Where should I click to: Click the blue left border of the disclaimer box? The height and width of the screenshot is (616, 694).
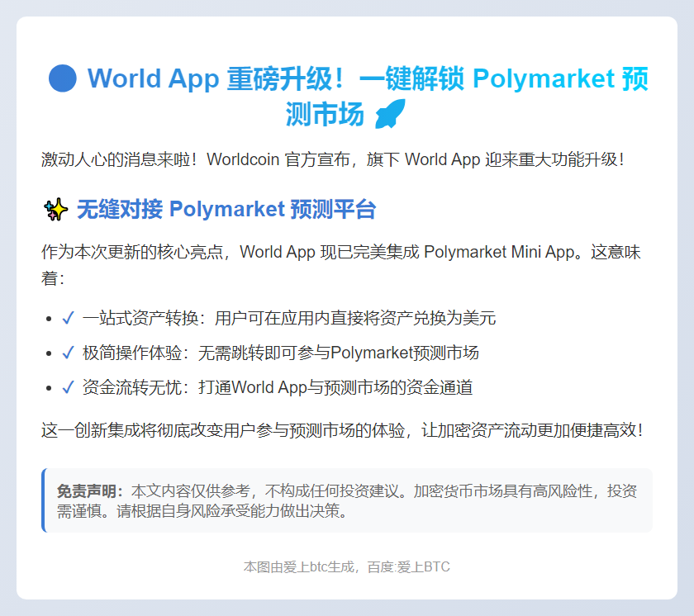[43, 500]
